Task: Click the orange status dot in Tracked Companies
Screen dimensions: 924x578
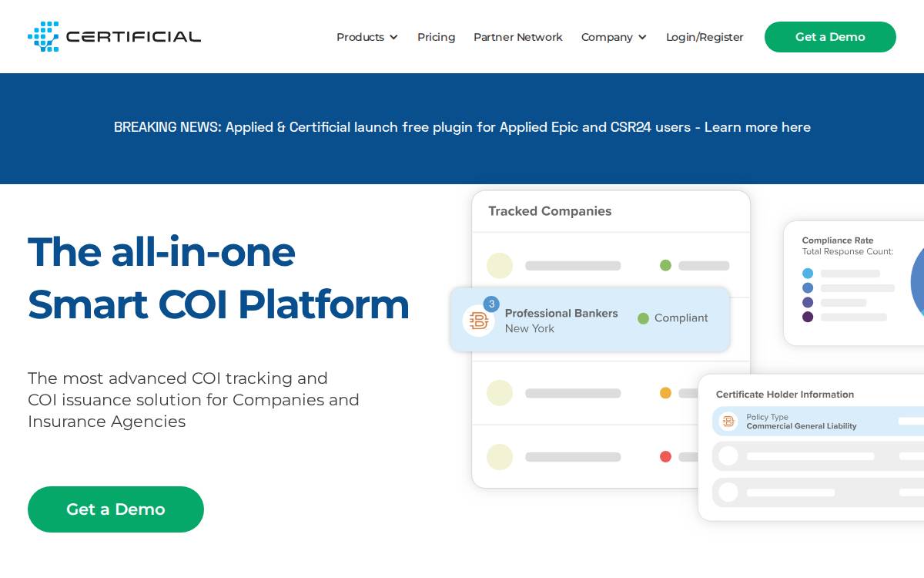Action: point(665,393)
